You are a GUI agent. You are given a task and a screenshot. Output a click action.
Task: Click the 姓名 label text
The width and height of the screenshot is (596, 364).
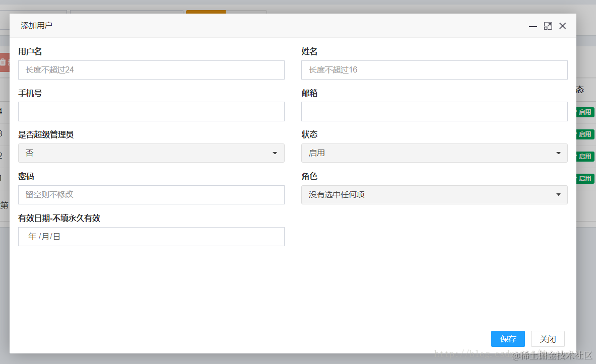click(309, 51)
